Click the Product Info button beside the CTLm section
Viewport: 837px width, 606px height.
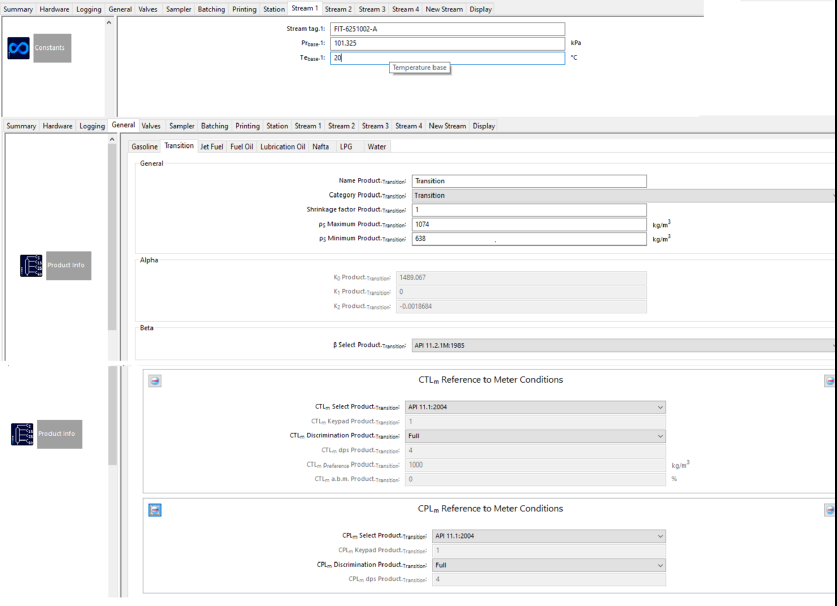pyautogui.click(x=59, y=434)
